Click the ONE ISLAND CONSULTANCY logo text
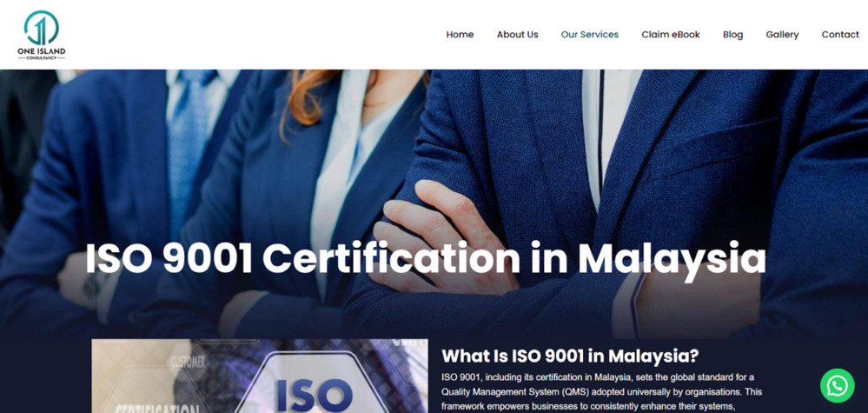Image resolution: width=868 pixels, height=413 pixels. point(41,54)
